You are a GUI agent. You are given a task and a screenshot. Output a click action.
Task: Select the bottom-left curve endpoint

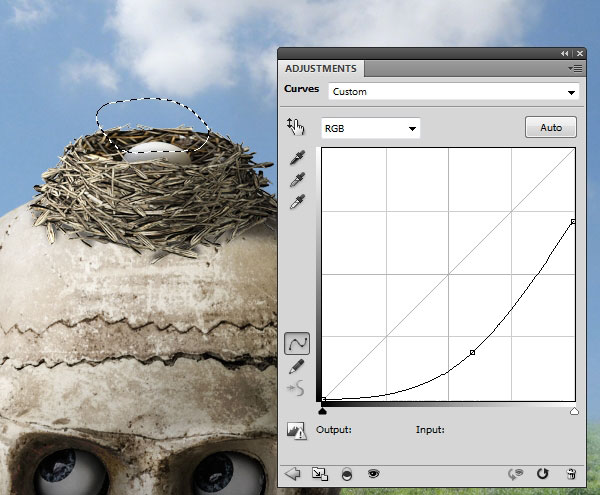point(324,399)
